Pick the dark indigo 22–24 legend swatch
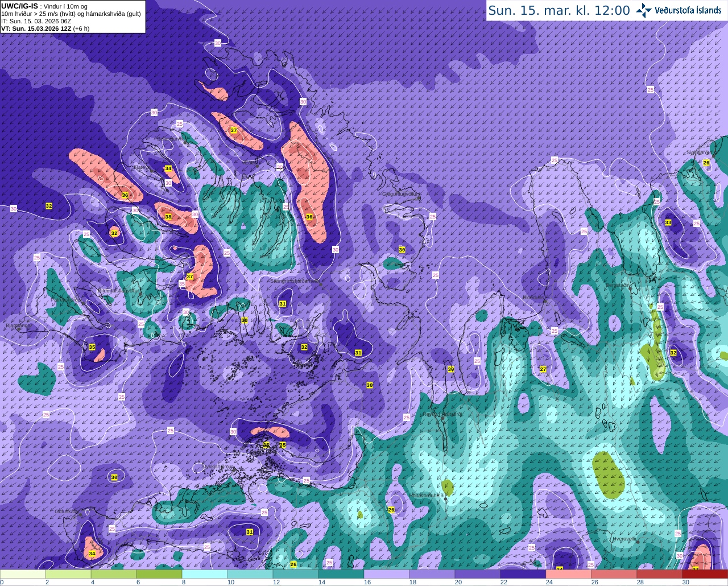Screen dimensions: 728x586 524,574
